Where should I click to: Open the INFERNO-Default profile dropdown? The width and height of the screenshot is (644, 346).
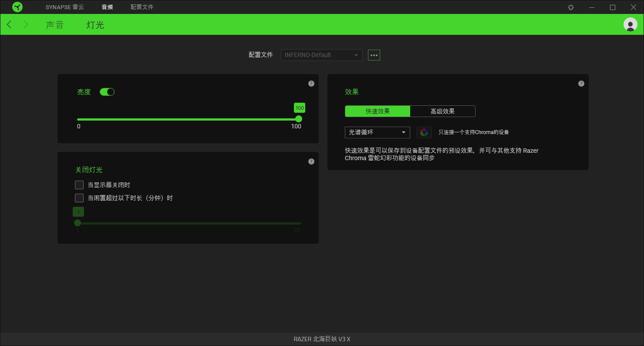coord(321,55)
